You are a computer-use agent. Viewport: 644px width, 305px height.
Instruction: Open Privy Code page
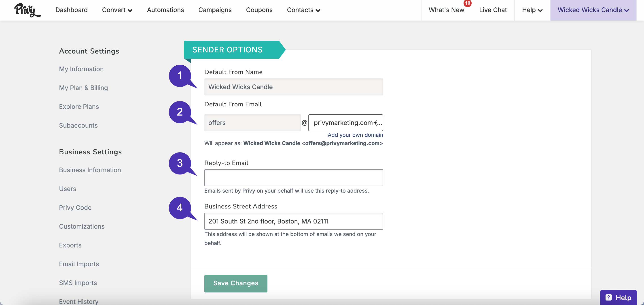click(75, 207)
